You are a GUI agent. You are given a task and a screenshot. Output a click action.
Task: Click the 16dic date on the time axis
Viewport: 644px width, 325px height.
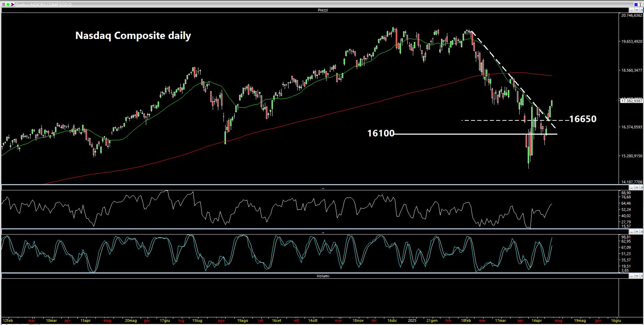[x=392, y=320]
